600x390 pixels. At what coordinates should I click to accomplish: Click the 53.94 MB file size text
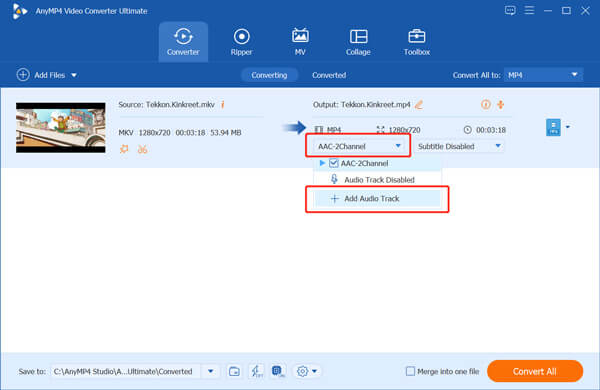(226, 133)
